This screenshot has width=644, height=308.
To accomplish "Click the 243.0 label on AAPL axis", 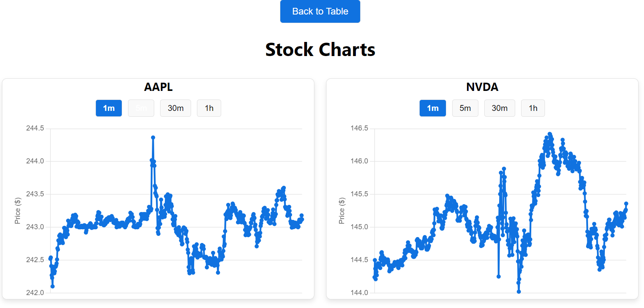I will pos(35,227).
